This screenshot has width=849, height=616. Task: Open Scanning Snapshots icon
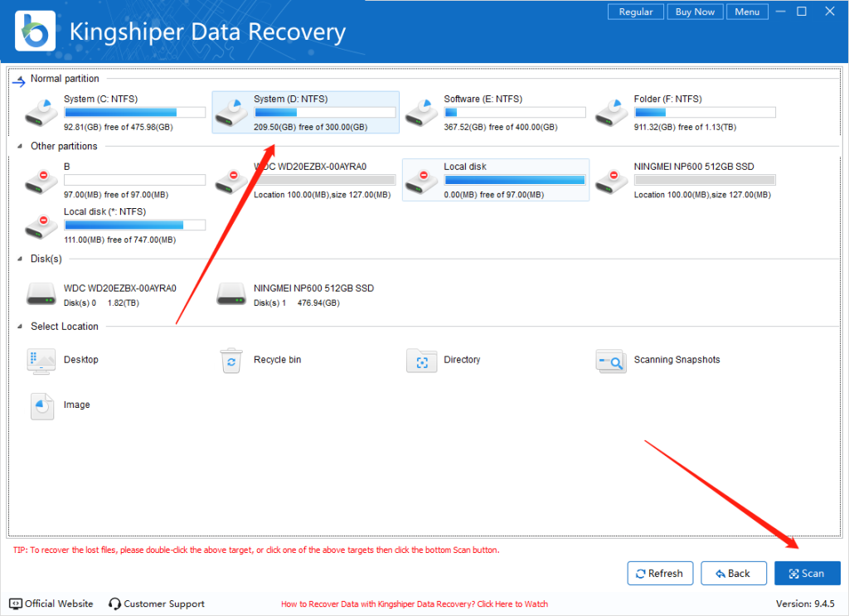[x=611, y=361]
